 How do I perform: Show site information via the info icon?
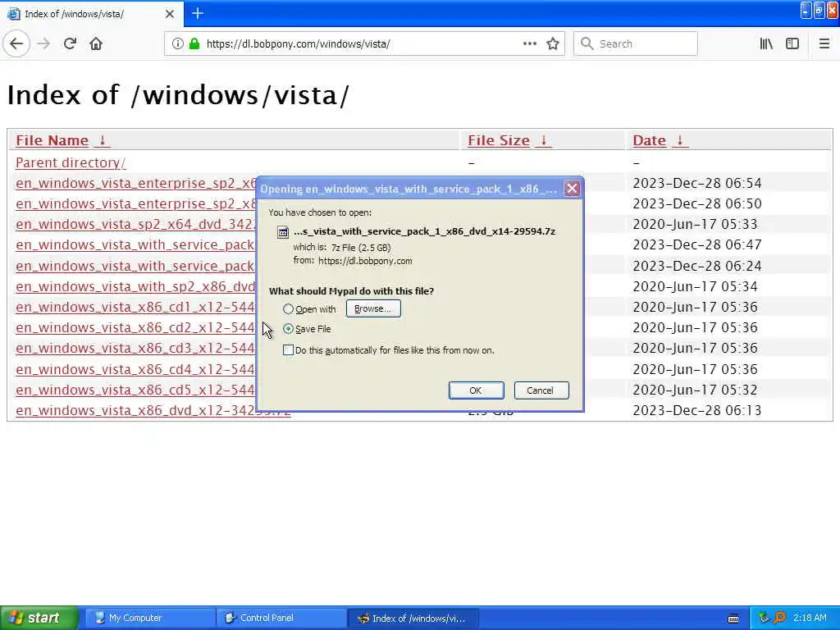[x=177, y=43]
